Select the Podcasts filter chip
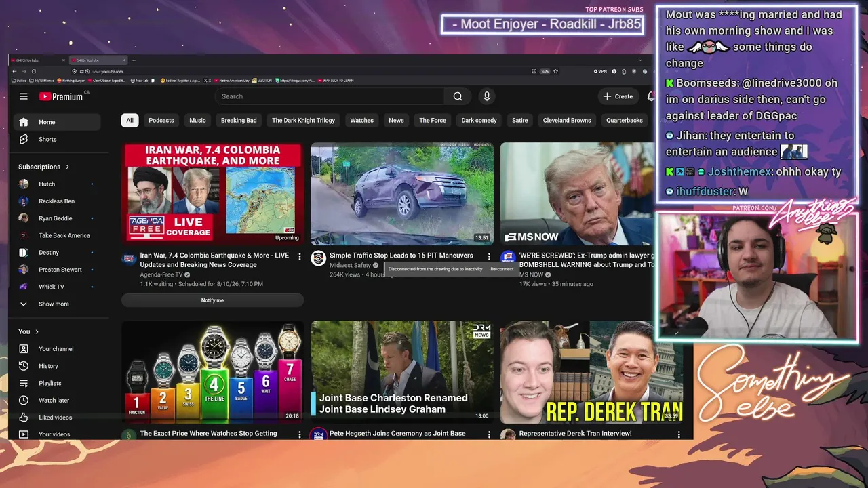This screenshot has height=488, width=868. click(161, 121)
